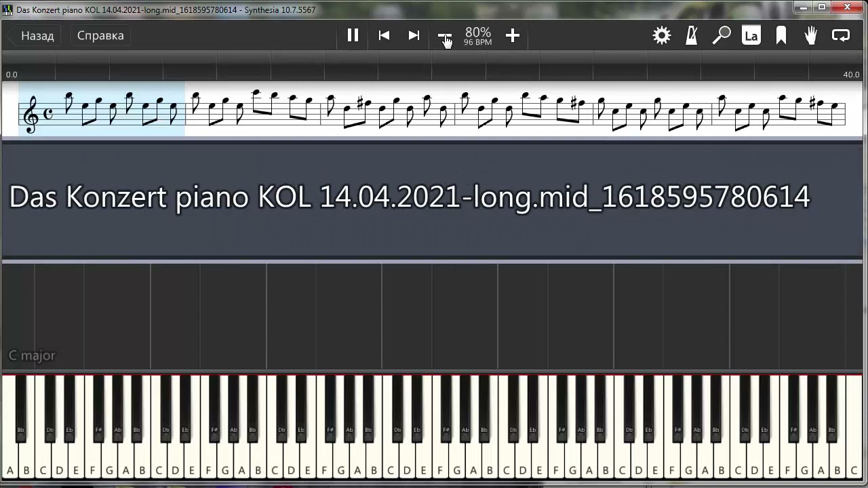The width and height of the screenshot is (868, 488).
Task: Toggle note labels 'La' button
Action: click(x=751, y=35)
